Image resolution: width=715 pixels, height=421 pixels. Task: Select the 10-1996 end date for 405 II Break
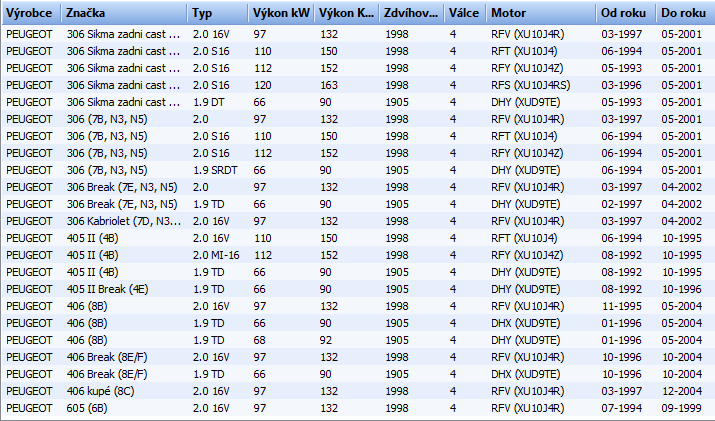[682, 289]
